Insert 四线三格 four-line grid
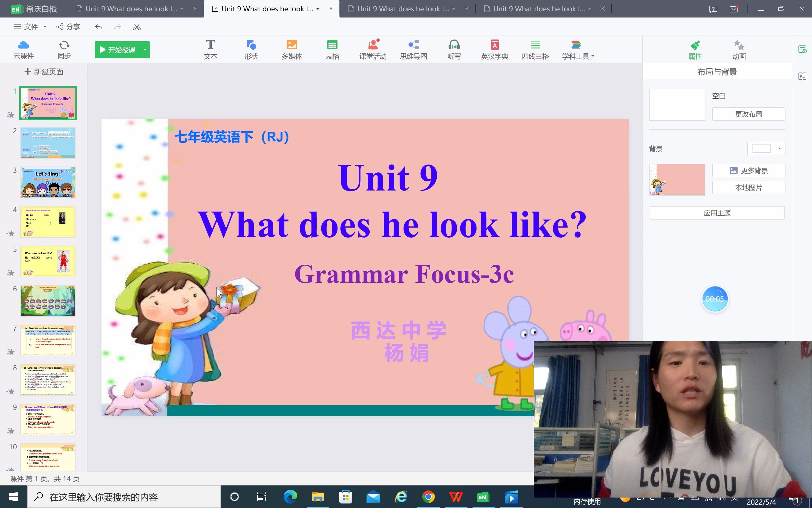The height and width of the screenshot is (508, 812). (535, 49)
